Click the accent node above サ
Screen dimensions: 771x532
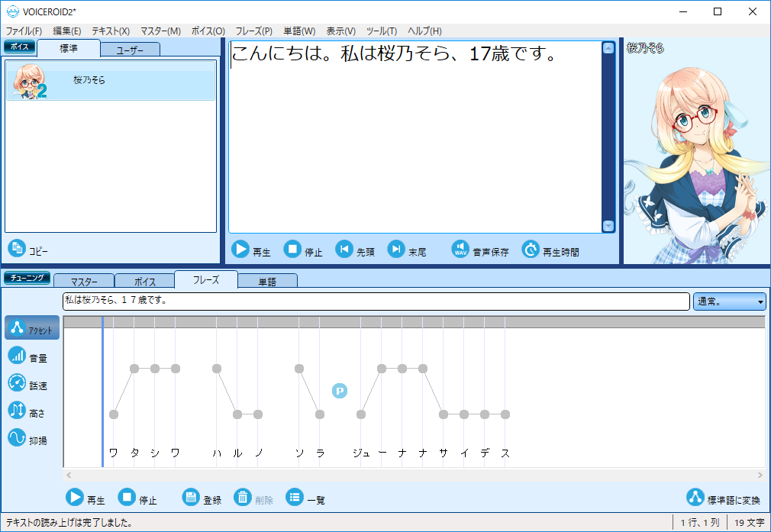pos(444,414)
